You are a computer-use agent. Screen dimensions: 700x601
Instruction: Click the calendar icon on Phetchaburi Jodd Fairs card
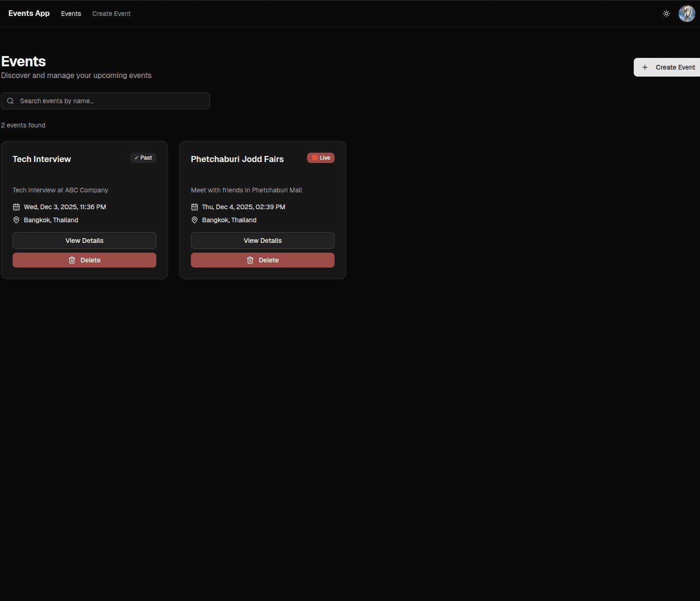[195, 206]
